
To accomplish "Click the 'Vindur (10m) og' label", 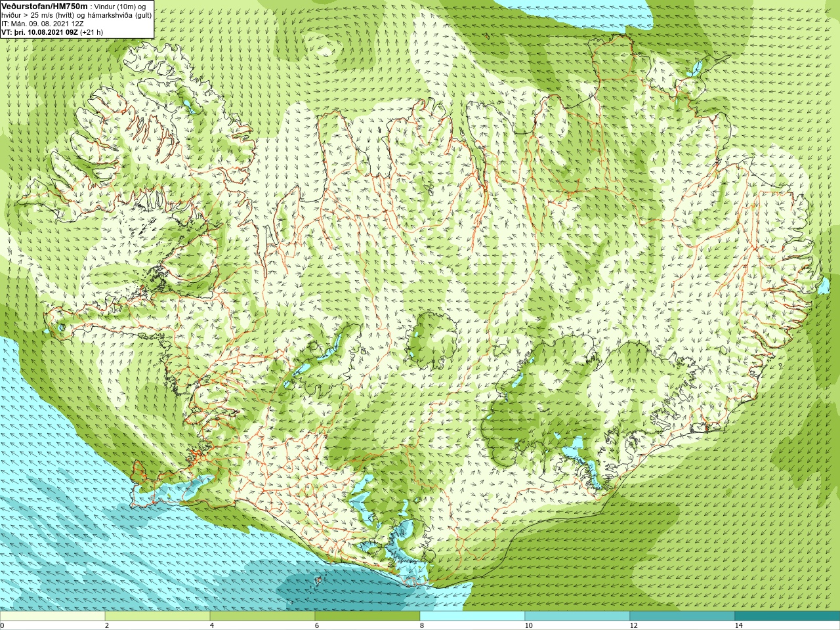I will (x=121, y=7).
